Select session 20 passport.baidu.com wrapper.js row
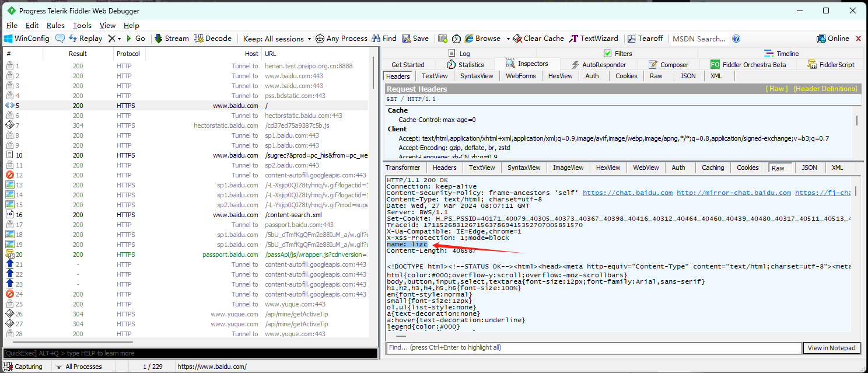This screenshot has height=373, width=868. (x=186, y=255)
